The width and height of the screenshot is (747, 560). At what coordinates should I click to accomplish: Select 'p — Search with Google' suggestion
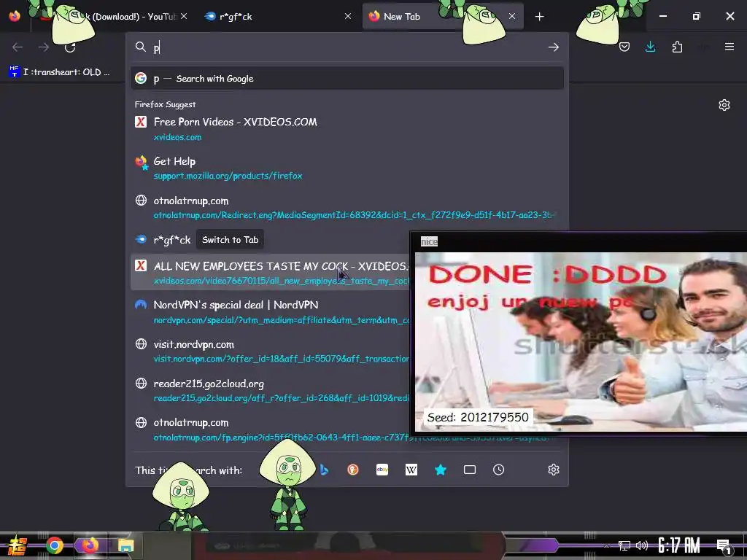point(347,79)
